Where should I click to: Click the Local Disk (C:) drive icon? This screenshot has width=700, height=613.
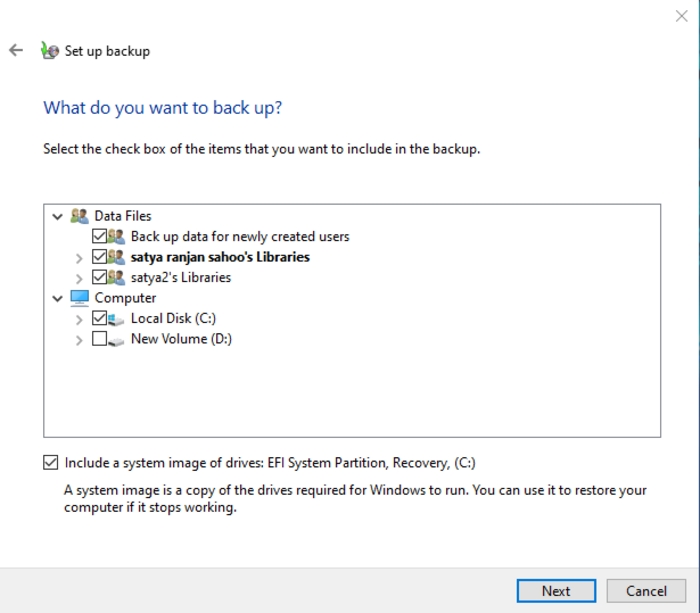point(117,319)
